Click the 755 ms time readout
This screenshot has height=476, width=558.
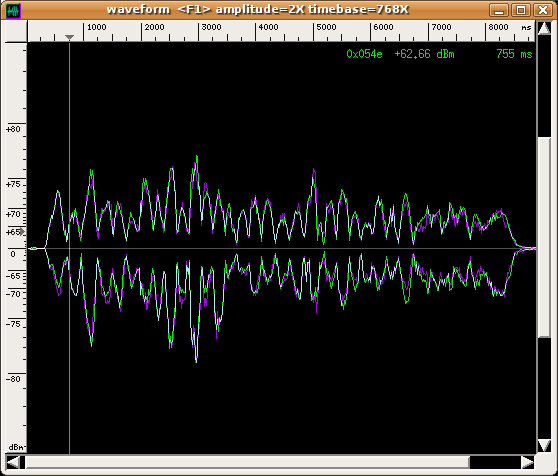[x=514, y=54]
